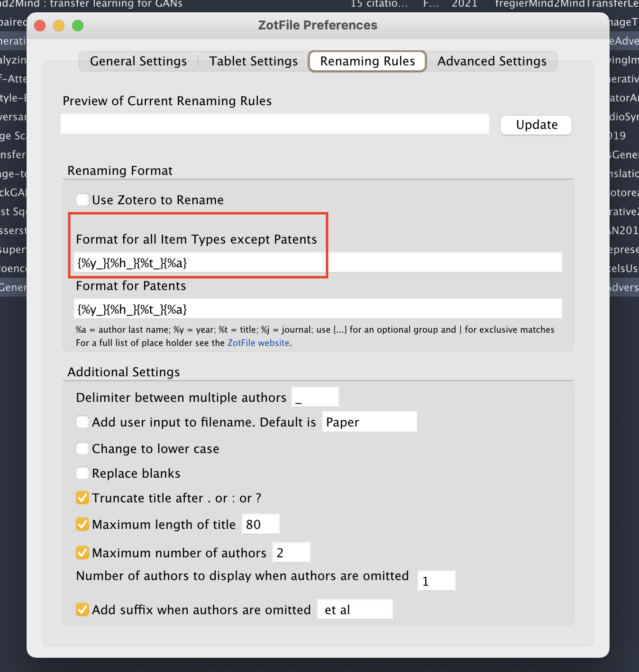The height and width of the screenshot is (672, 639).
Task: Edit the maximum title length value 80
Action: [261, 524]
